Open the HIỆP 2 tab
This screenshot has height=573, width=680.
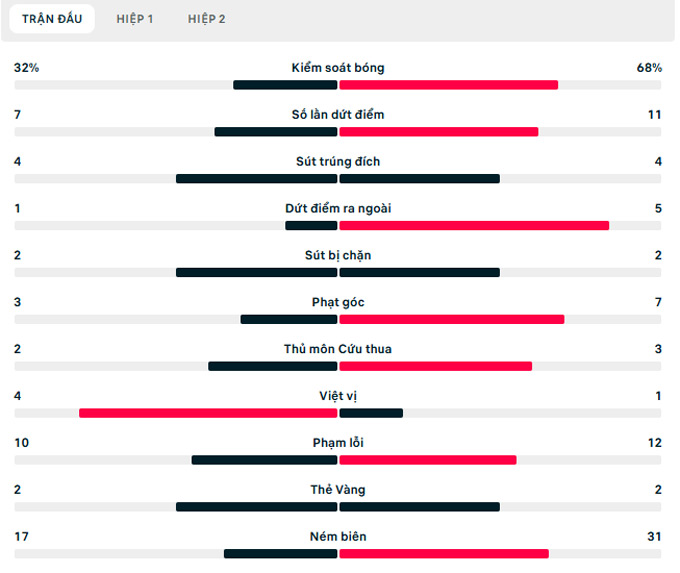(x=207, y=19)
